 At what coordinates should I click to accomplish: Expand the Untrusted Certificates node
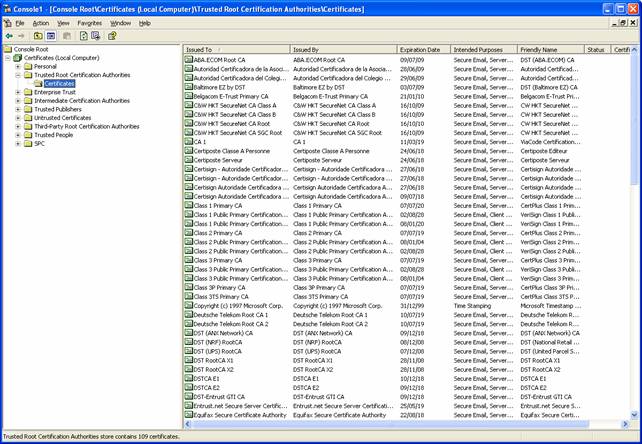pos(18,118)
